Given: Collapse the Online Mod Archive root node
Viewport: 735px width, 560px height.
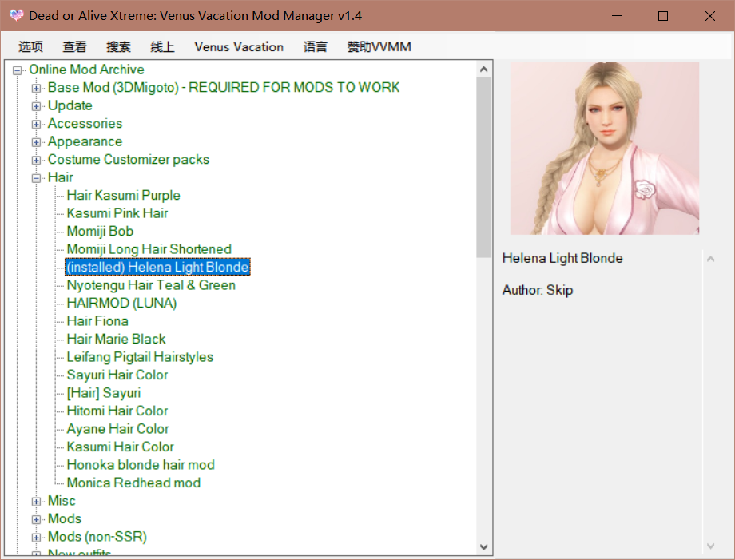Looking at the screenshot, I should point(18,70).
